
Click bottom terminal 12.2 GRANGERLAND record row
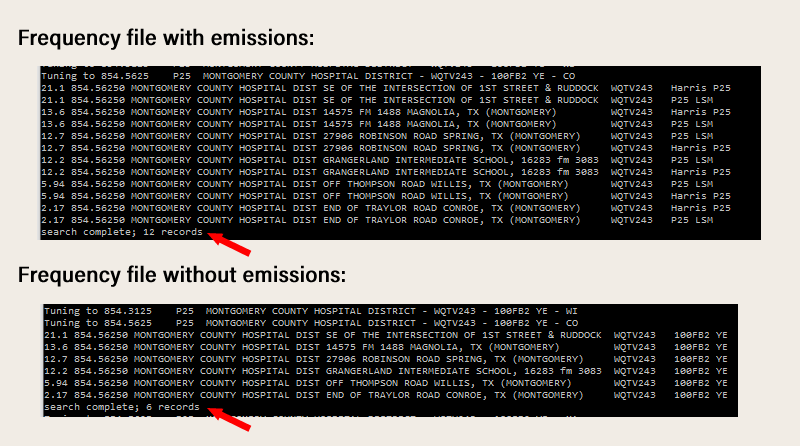click(x=386, y=371)
